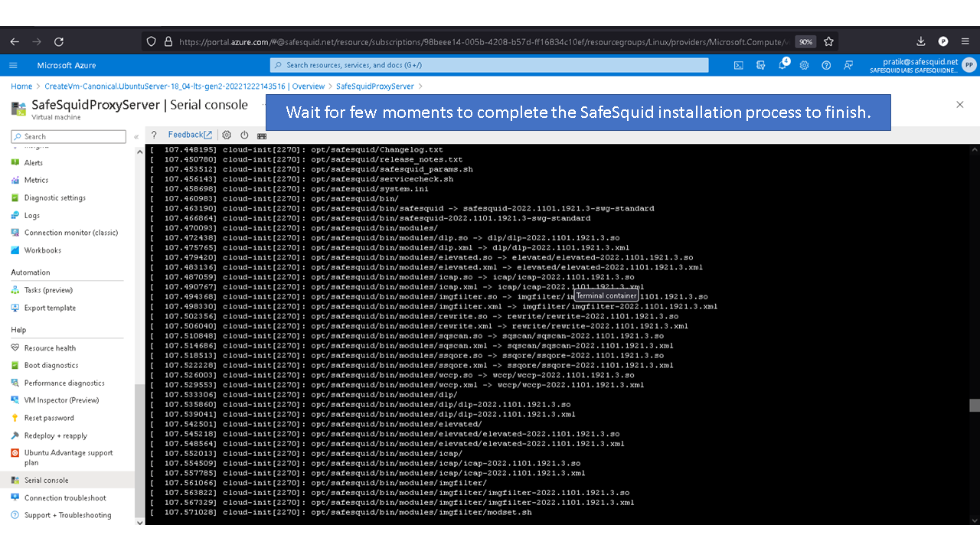Open Azure portal settings gear
The width and height of the screenshot is (980, 551).
pyautogui.click(x=804, y=66)
